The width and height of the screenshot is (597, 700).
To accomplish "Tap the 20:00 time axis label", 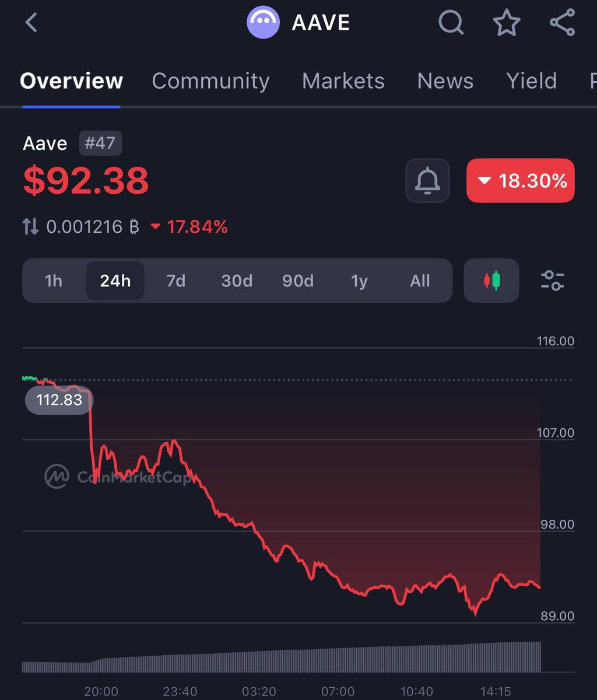I will pyautogui.click(x=101, y=692).
